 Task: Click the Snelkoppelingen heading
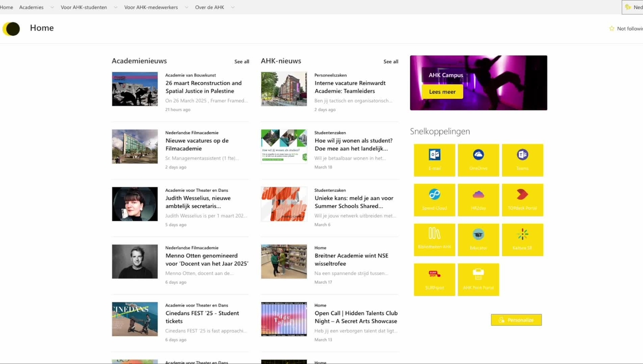tap(440, 132)
